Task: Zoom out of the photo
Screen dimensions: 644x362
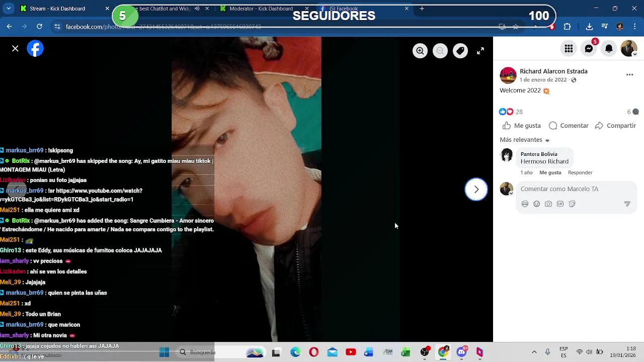Action: (440, 51)
